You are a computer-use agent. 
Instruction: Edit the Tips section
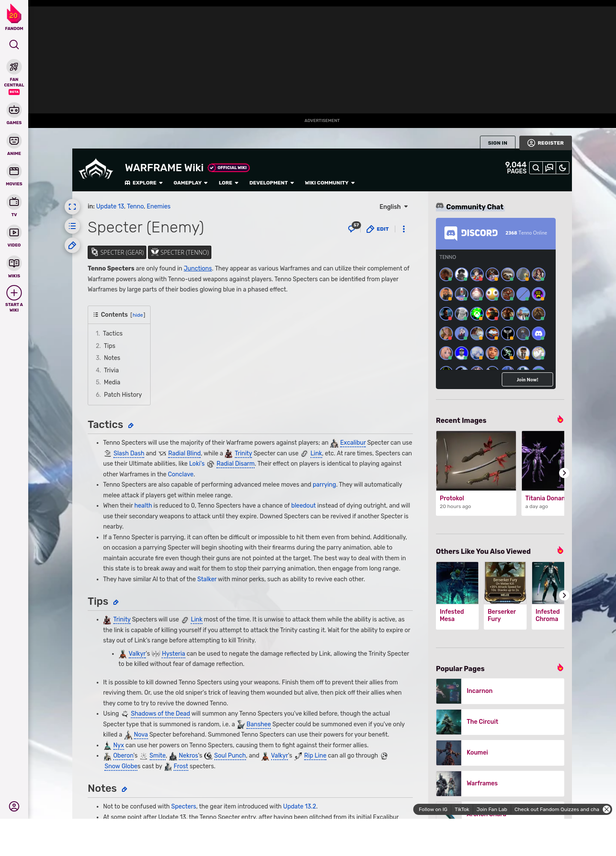[x=116, y=602]
